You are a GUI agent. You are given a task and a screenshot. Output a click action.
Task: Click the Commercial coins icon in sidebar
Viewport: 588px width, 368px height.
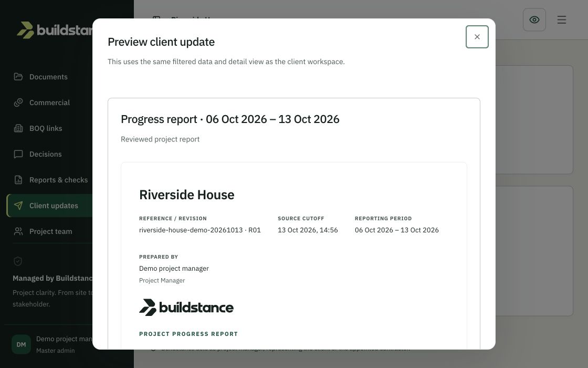[18, 103]
